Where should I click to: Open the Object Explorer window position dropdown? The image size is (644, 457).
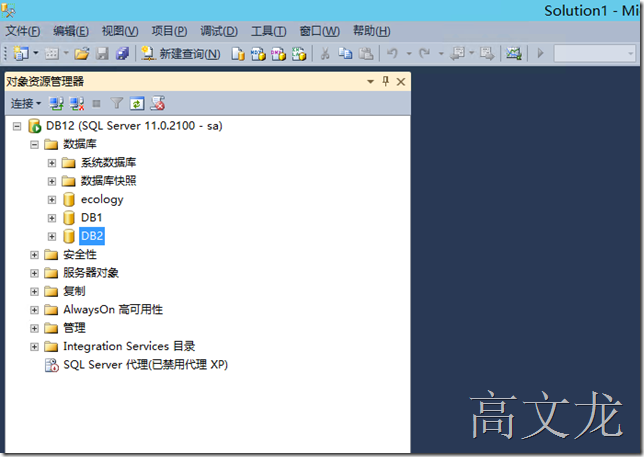pos(370,82)
